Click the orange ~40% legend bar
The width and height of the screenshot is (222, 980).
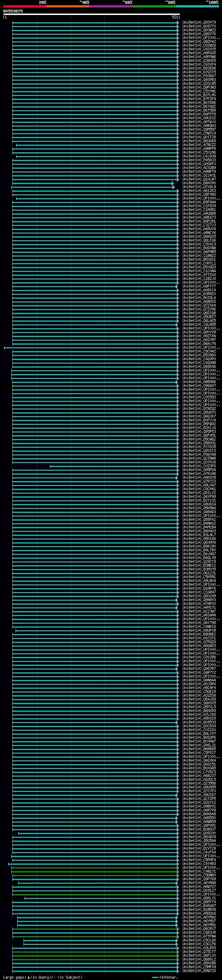pyautogui.click(x=68, y=6)
